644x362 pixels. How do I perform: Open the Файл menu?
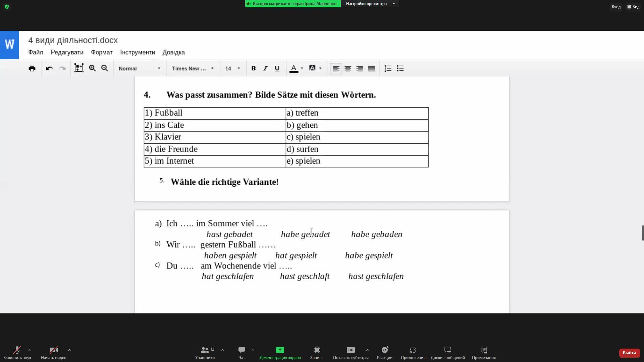[x=36, y=52]
